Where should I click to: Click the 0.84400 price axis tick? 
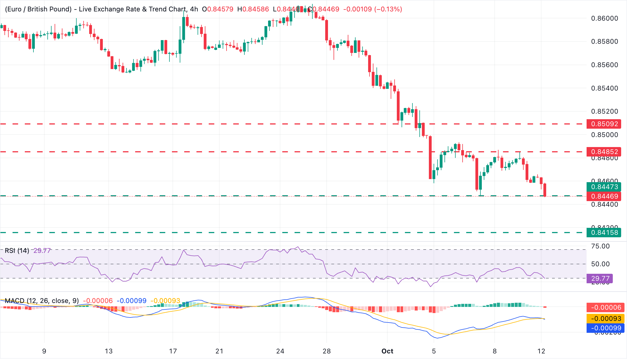pos(604,204)
